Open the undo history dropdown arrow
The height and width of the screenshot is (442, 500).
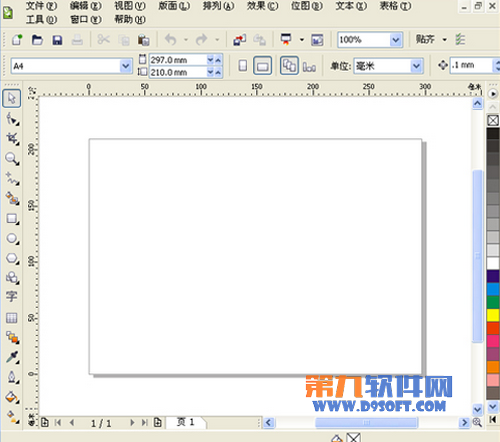click(186, 40)
